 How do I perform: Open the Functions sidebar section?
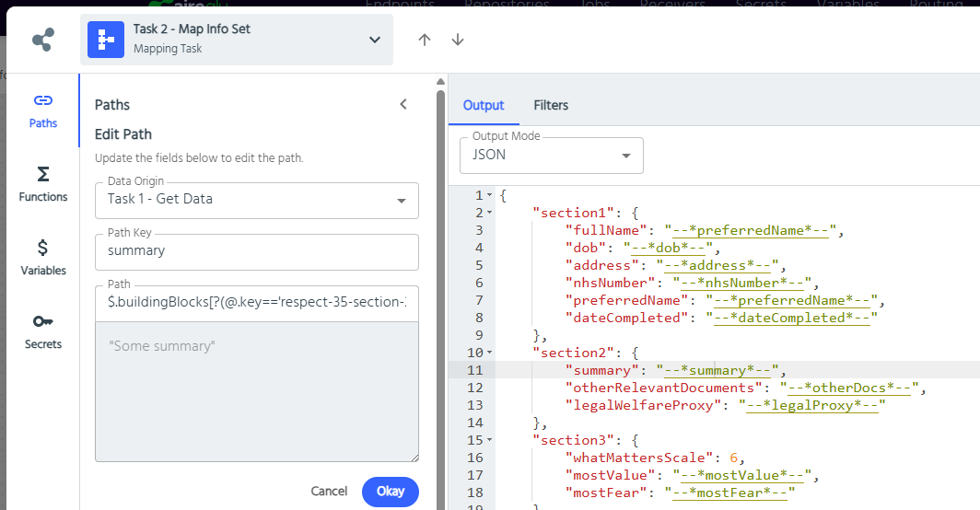[x=42, y=184]
